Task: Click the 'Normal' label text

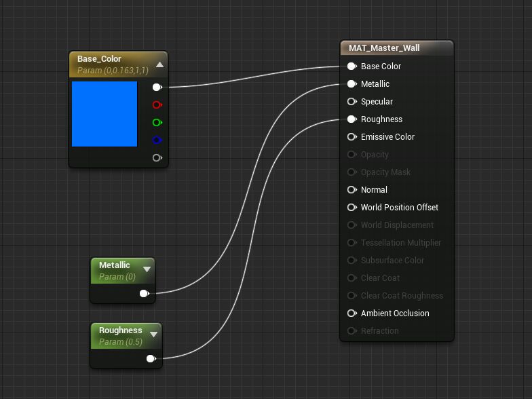Action: (374, 190)
